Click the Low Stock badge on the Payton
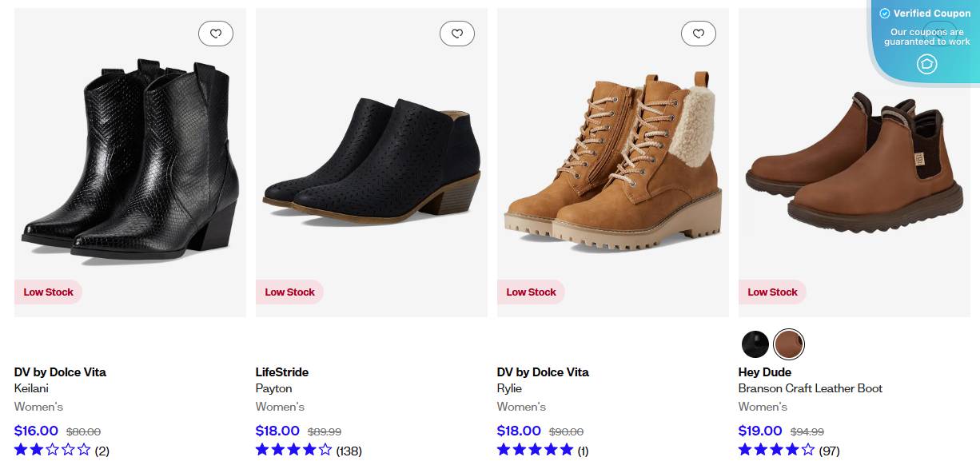The image size is (980, 461). coord(289,292)
